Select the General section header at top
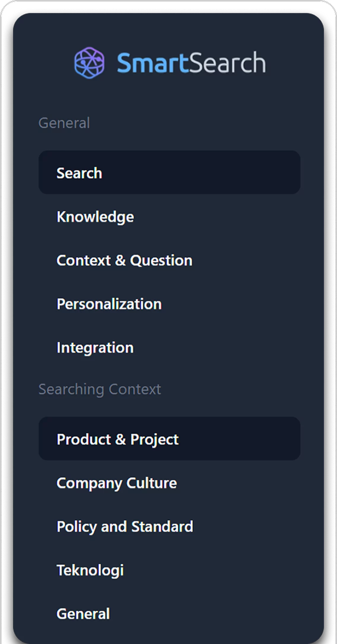This screenshot has width=337, height=644. tap(64, 123)
